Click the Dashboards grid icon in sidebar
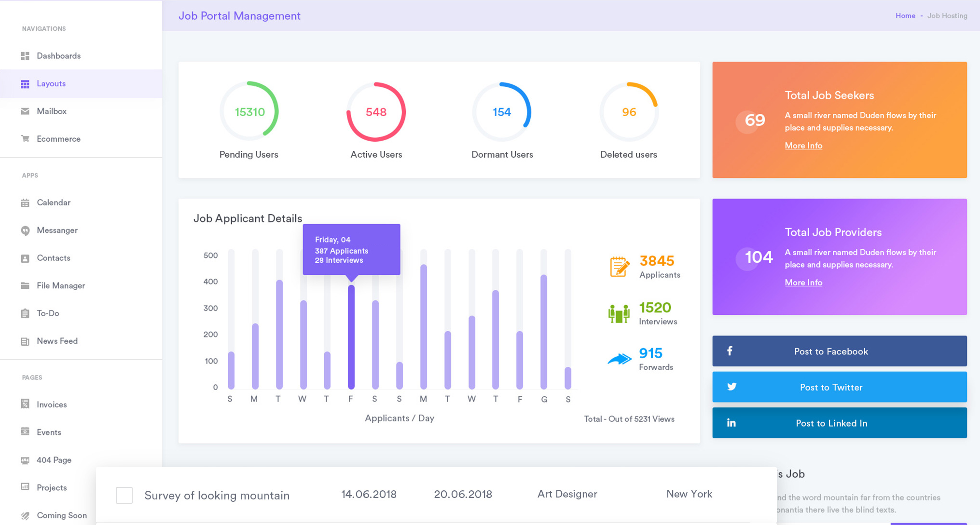Screen dimensions: 980x525 click(x=25, y=56)
